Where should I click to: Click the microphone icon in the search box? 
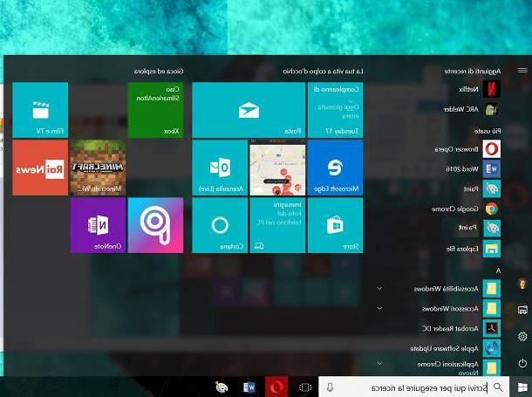(330, 387)
